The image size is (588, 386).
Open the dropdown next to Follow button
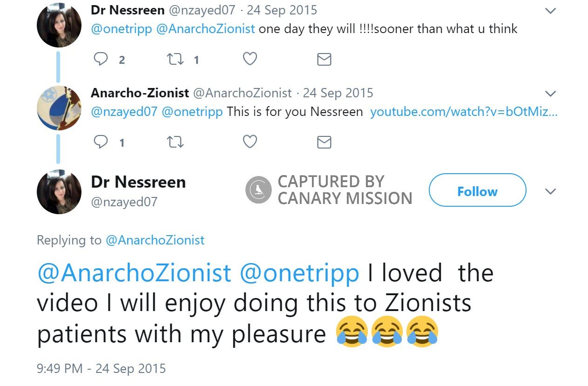tap(550, 191)
